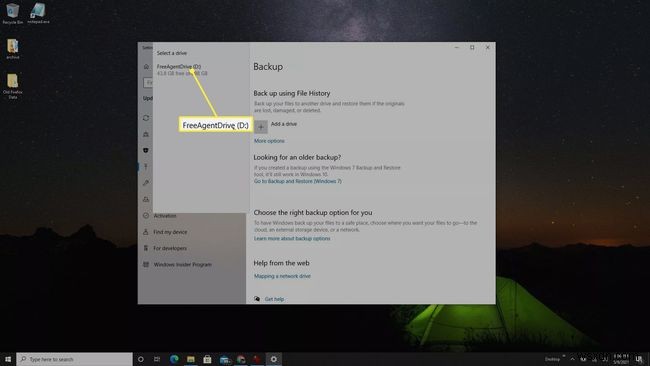Open the taskbar clock and date

(621, 359)
